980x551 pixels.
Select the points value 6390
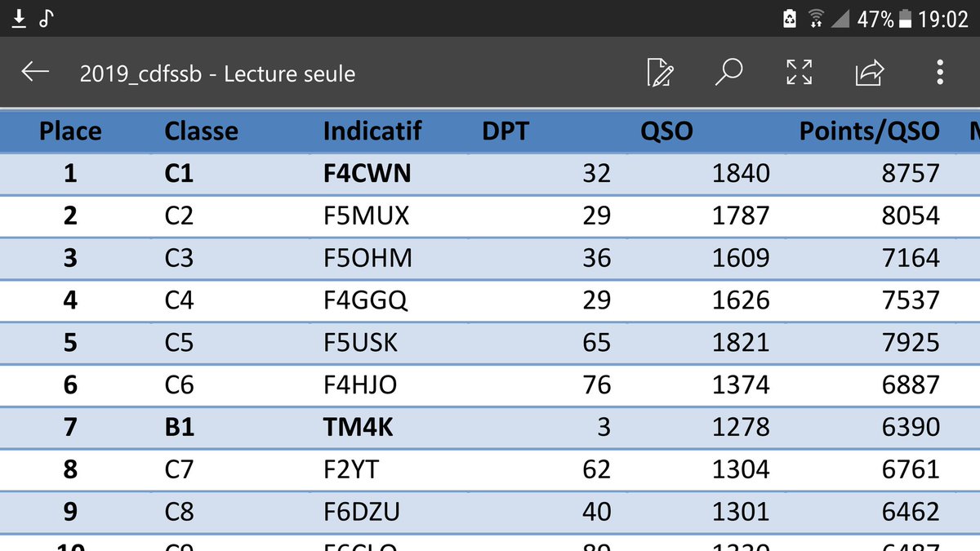911,427
